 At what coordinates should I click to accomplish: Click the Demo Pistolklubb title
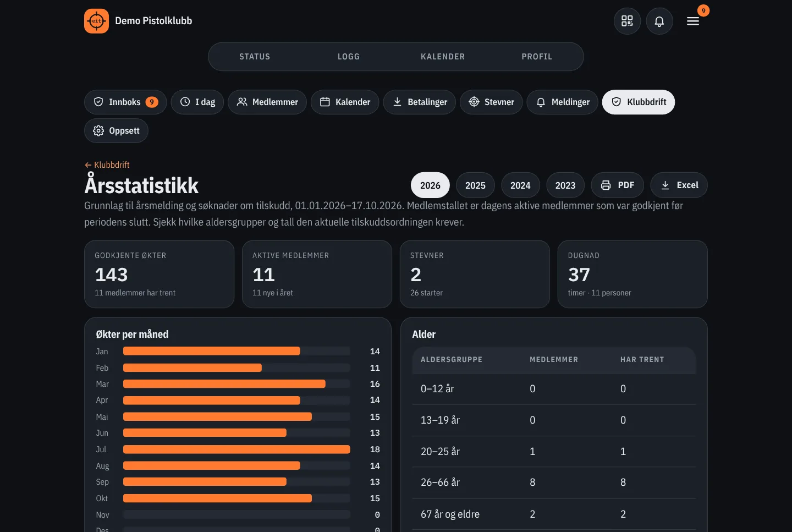[x=153, y=21]
